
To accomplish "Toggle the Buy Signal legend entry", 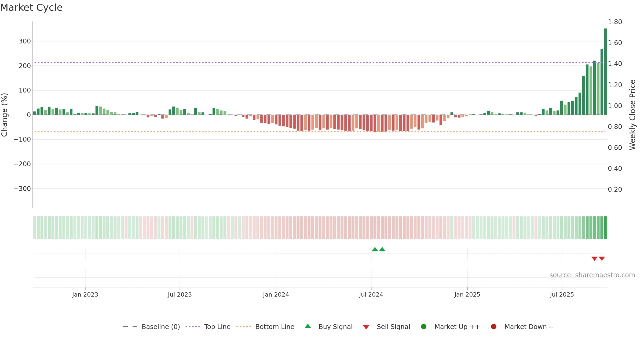I will (x=329, y=327).
